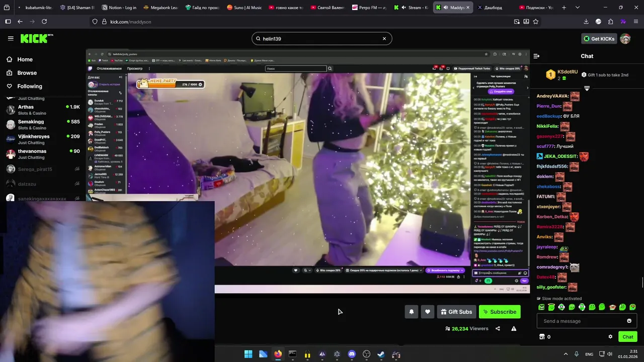Switch to Notion - Log in tab
This screenshot has height=362, width=644.
pos(119,8)
